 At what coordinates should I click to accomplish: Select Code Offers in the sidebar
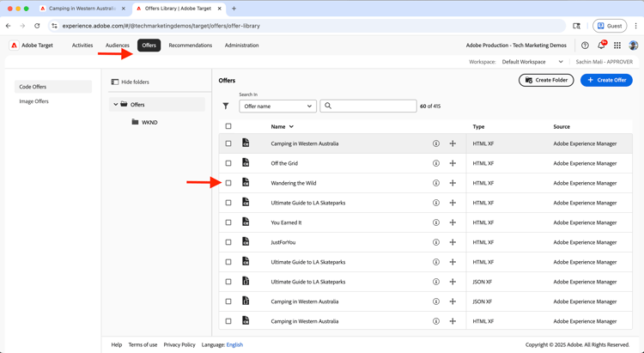[x=53, y=87]
